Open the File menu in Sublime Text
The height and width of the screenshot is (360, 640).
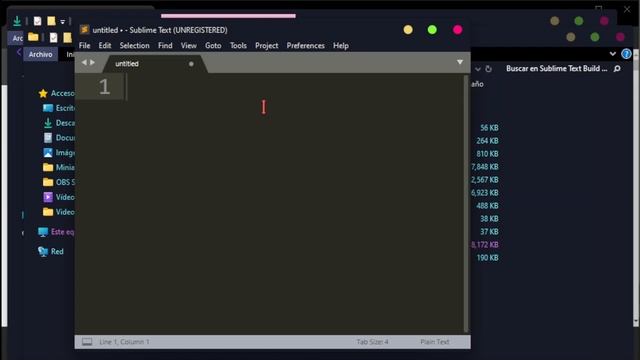(x=84, y=46)
